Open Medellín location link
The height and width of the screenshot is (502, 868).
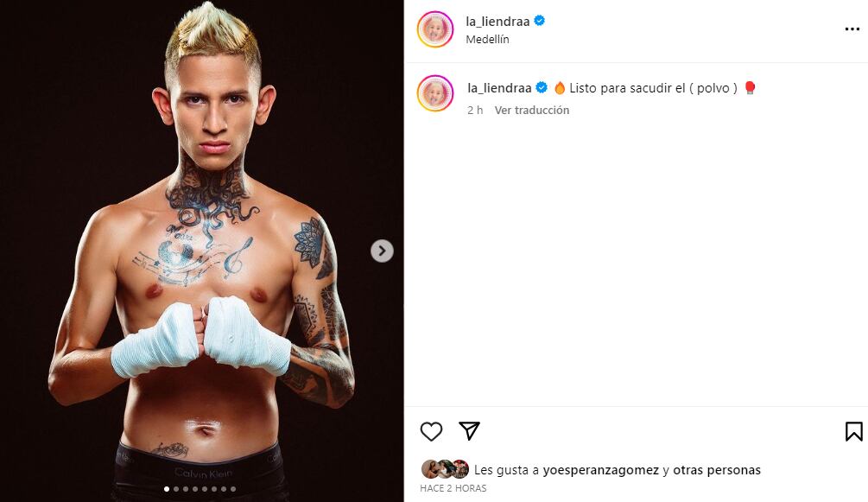pyautogui.click(x=487, y=40)
